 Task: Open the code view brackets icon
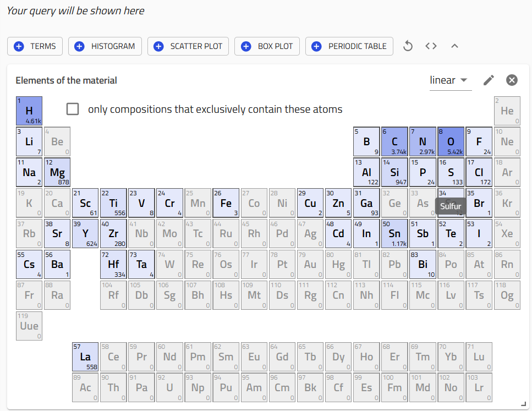point(431,46)
